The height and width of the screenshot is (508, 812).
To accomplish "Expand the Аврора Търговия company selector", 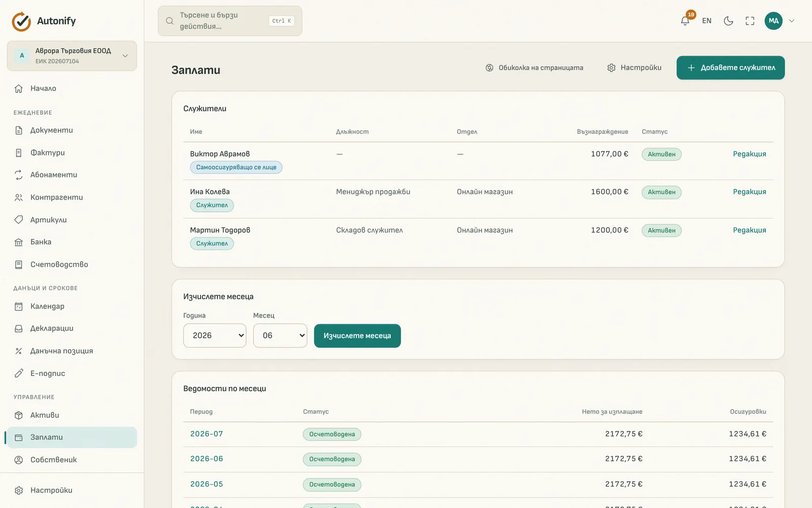I will click(72, 56).
